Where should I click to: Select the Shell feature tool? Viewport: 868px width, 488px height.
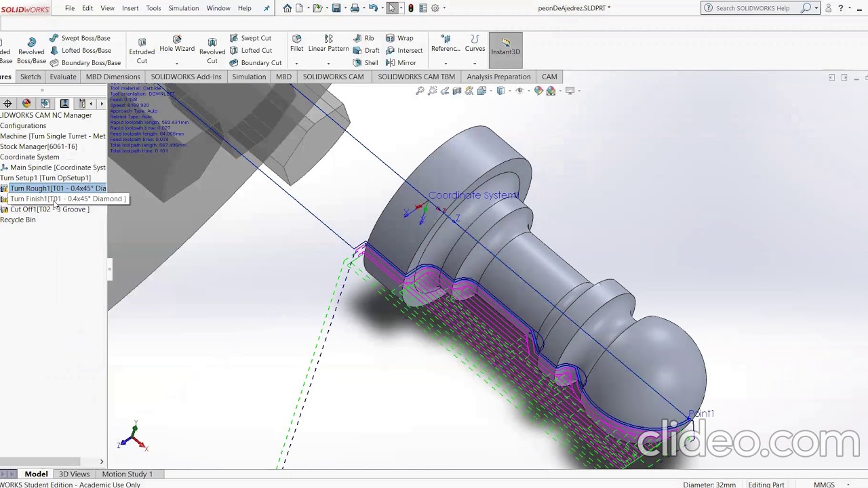coord(366,62)
